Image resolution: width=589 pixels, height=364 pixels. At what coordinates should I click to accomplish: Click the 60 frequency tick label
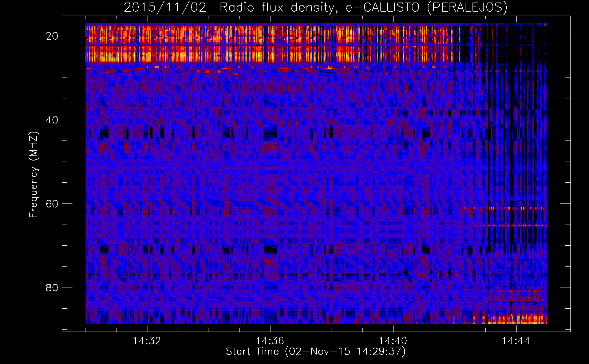52,204
